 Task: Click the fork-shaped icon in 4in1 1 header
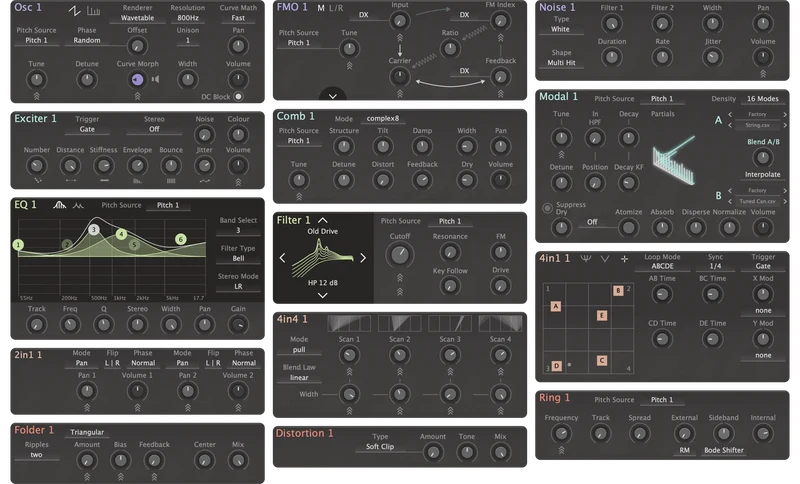click(586, 259)
